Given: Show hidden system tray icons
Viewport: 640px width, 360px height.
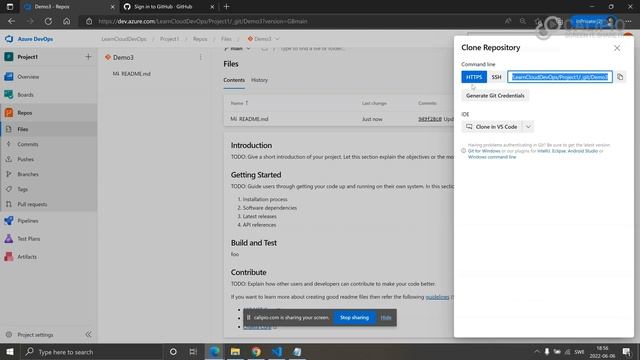Looking at the screenshot, I should pyautogui.click(x=536, y=351).
